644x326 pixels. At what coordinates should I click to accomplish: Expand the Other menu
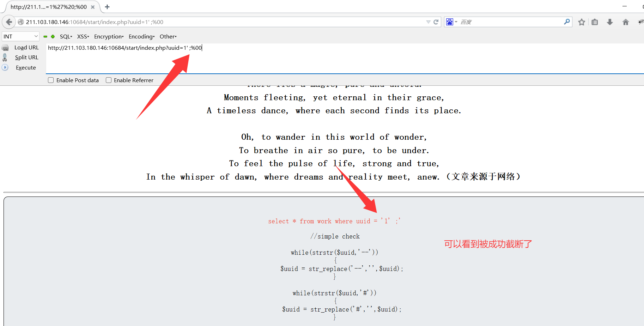pos(168,37)
